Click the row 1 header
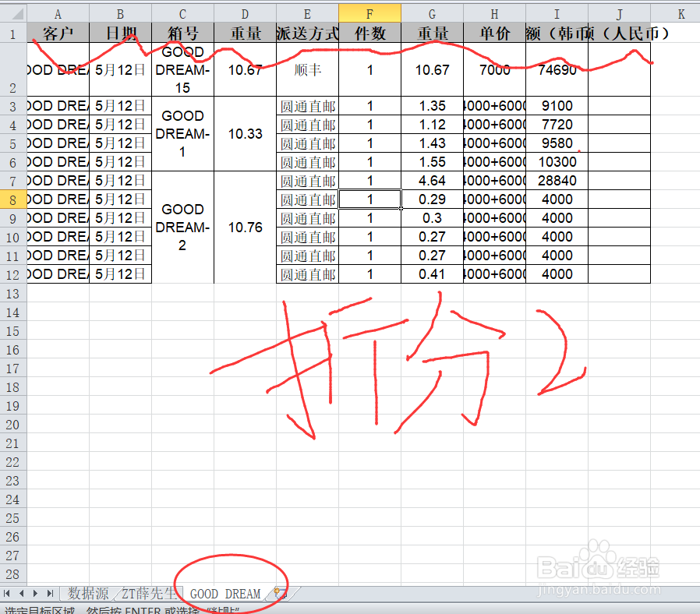The width and height of the screenshot is (700, 614). pos(12,34)
